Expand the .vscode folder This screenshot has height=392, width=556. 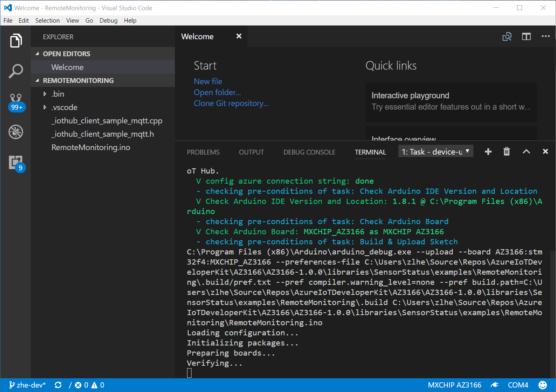45,107
